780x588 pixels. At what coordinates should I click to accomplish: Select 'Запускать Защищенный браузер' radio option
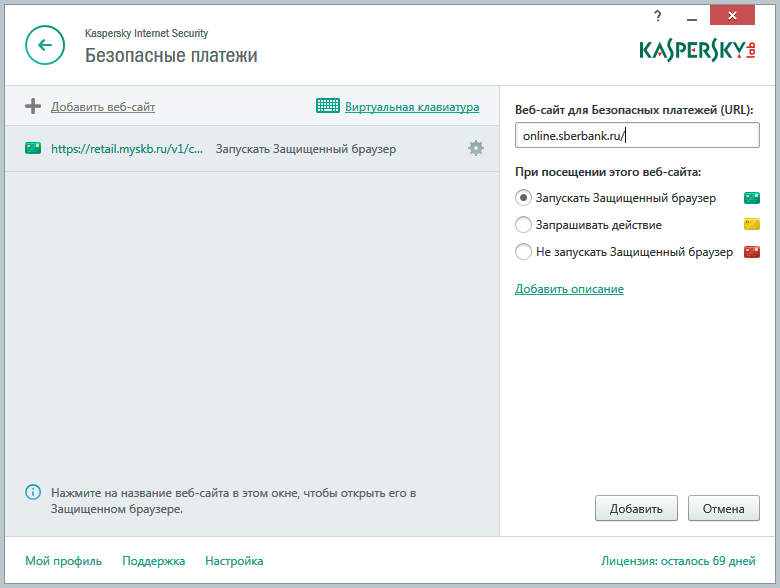click(x=523, y=197)
